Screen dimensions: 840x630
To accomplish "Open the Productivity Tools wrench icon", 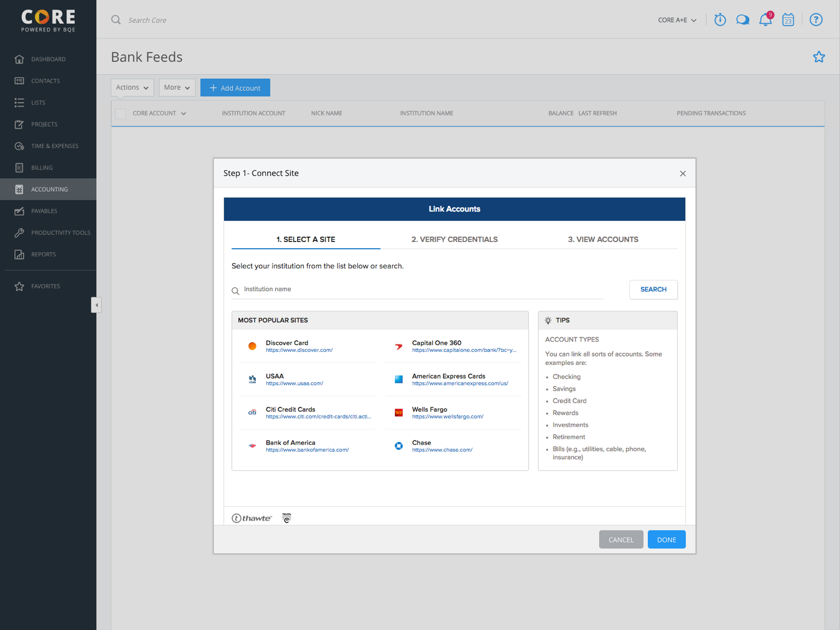I will click(x=19, y=233).
